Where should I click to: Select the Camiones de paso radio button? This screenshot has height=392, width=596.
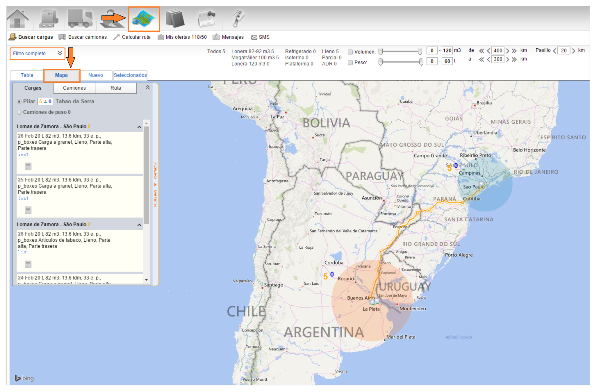coord(19,112)
